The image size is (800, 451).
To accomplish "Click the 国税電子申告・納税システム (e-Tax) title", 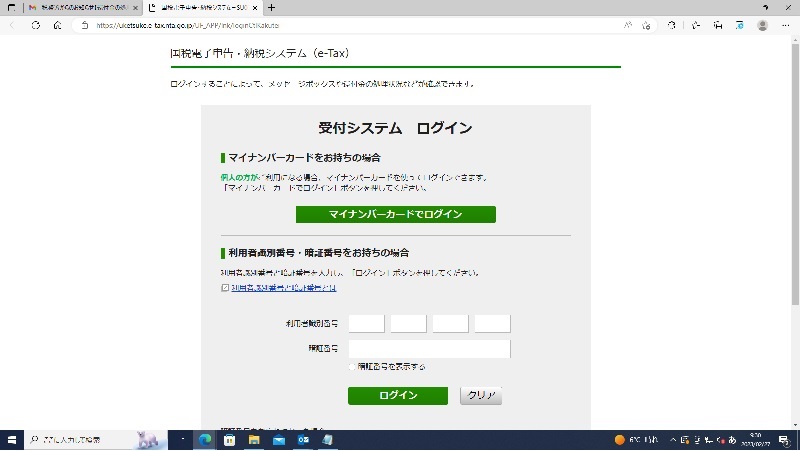I will [260, 53].
